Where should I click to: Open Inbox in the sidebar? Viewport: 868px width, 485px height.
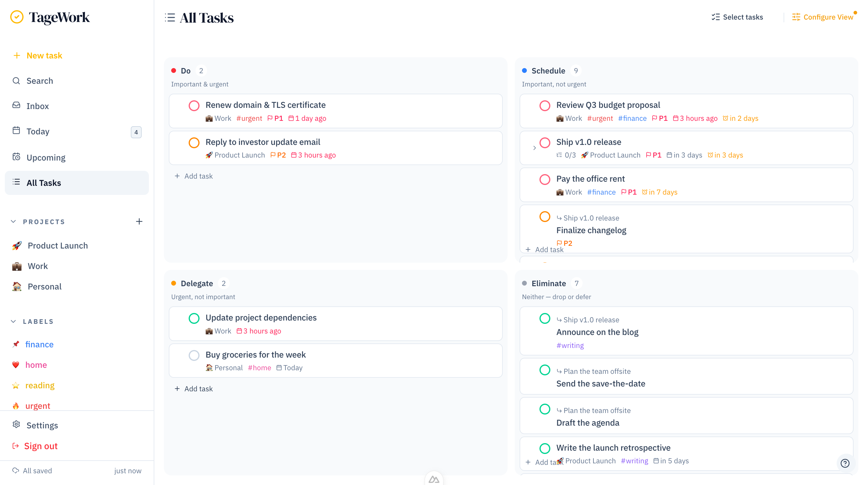coord(77,106)
